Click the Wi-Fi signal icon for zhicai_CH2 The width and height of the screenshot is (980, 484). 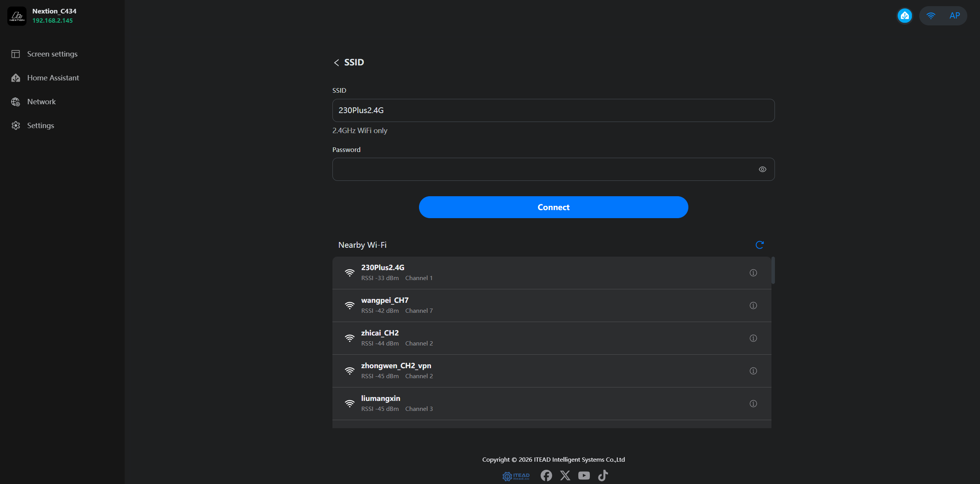point(349,338)
